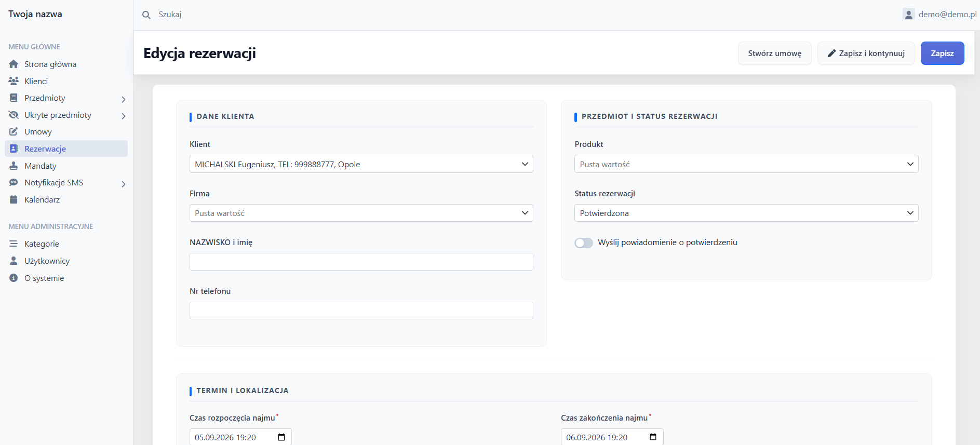
Task: Click the TERMIN I LOKALIZACJA section title
Action: pyautogui.click(x=243, y=390)
